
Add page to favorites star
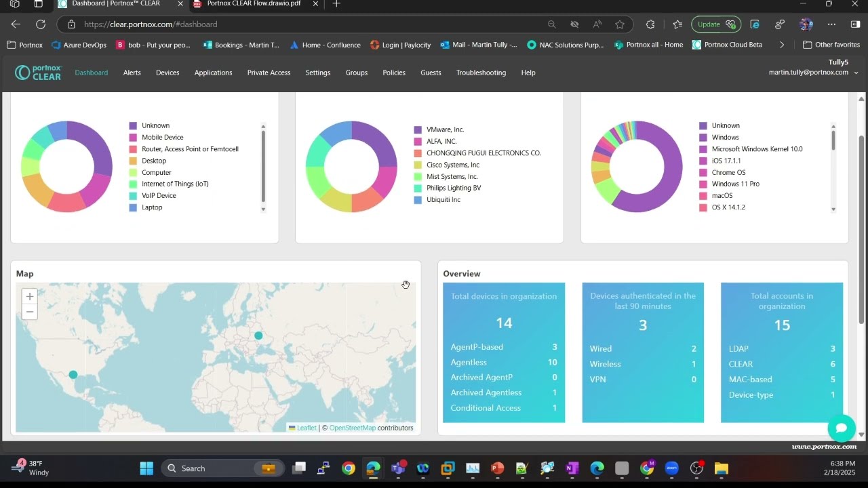(620, 24)
